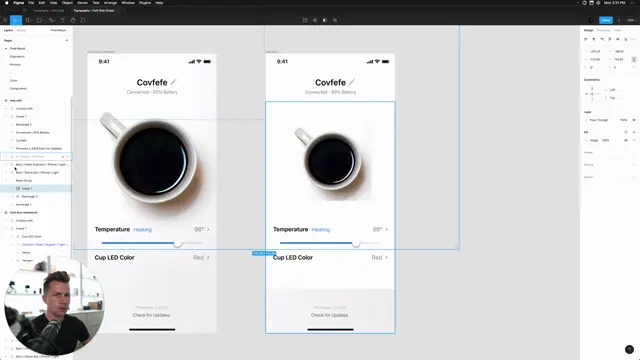This screenshot has height=360, width=640.
Task: Add a new fill with the plus icon
Action: 634,132
